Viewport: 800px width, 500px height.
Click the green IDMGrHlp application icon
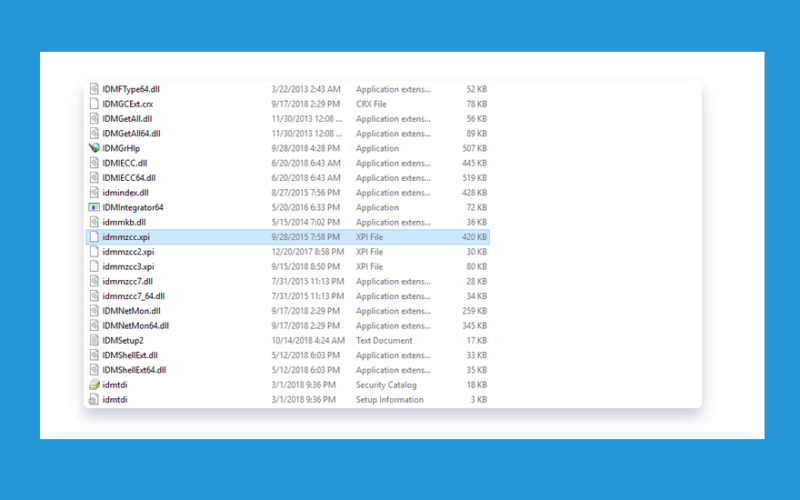pos(94,148)
